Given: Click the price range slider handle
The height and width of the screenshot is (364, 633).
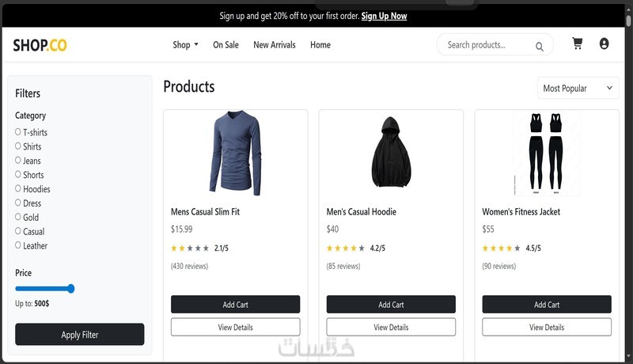Looking at the screenshot, I should pos(70,289).
